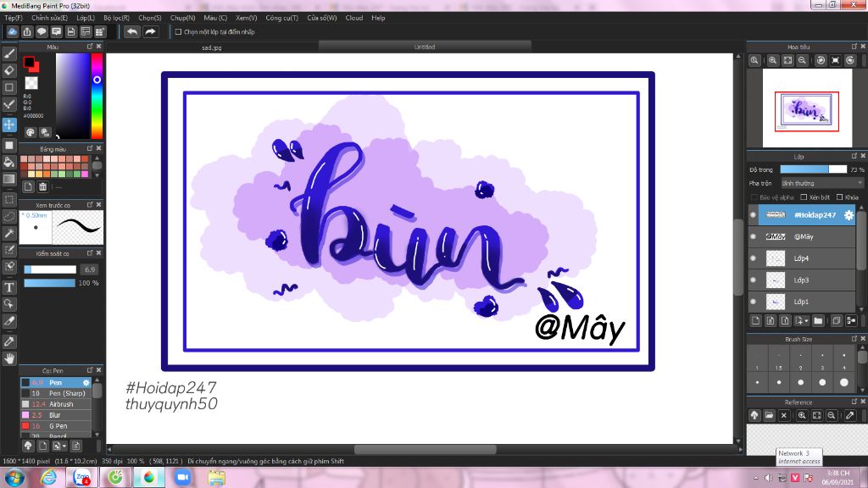Select the Blur brush
868x488 pixels.
55,415
